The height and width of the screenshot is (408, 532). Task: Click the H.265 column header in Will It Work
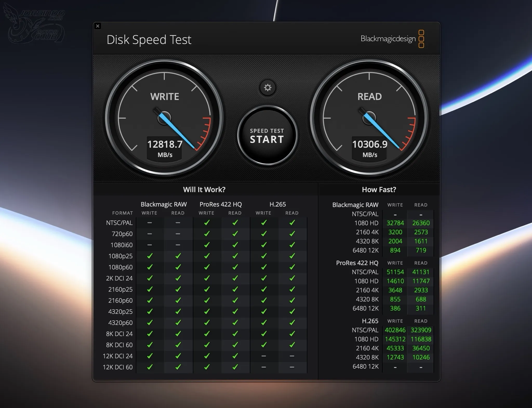point(278,204)
